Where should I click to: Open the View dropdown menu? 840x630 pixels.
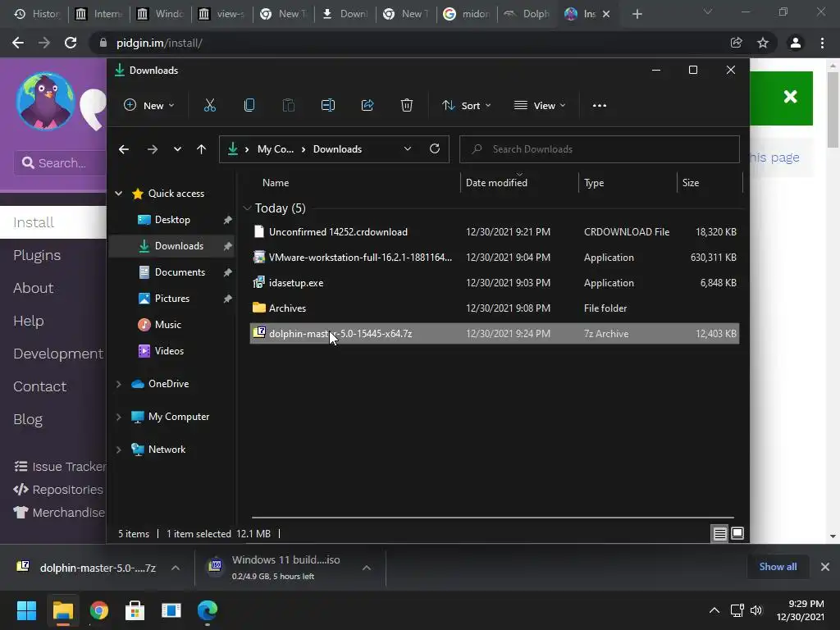click(540, 106)
